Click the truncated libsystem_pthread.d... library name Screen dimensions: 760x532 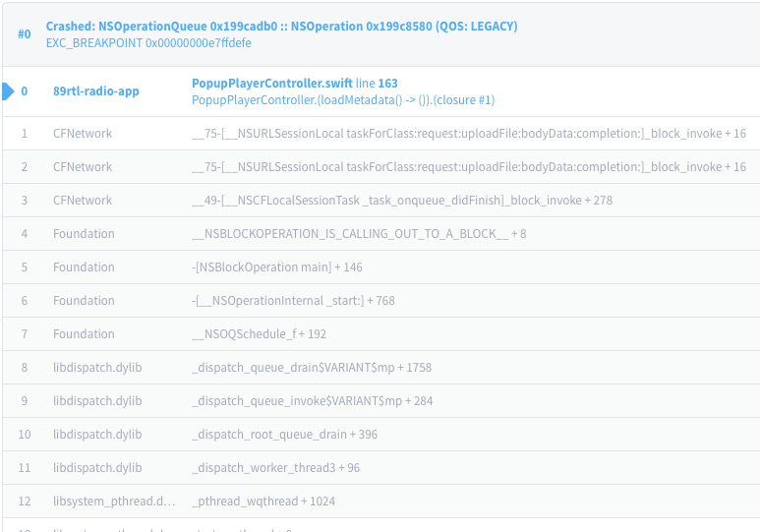click(x=113, y=502)
